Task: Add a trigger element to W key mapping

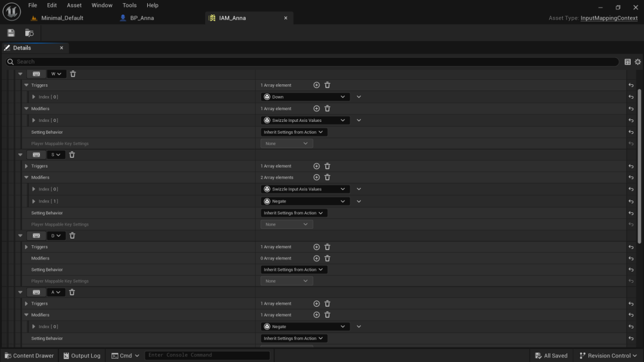Action: click(x=316, y=85)
